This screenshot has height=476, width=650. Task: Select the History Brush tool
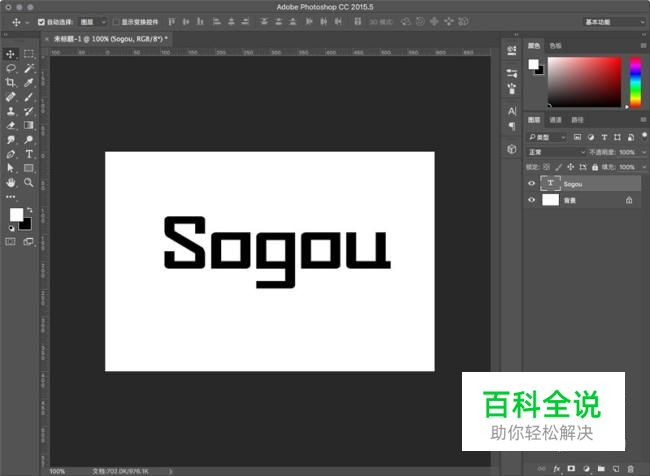click(x=29, y=111)
